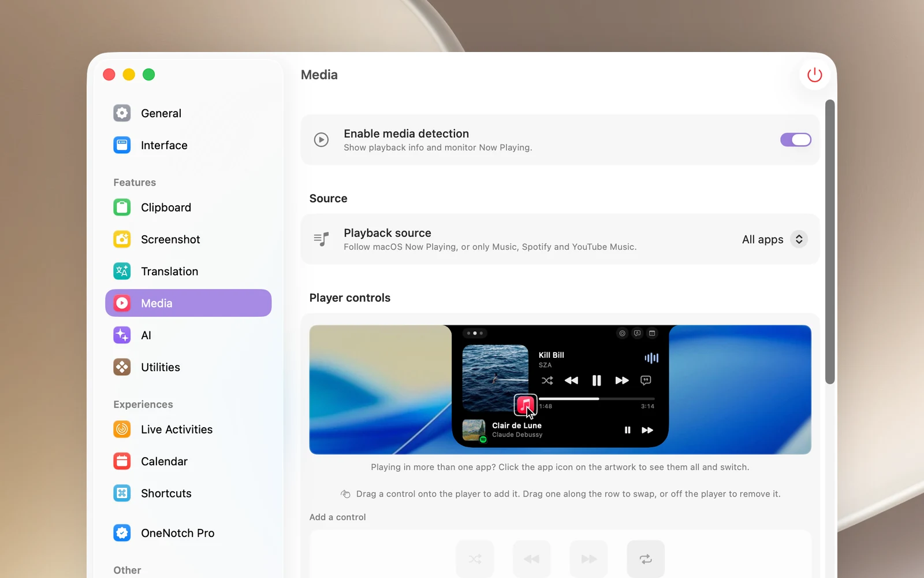Click the rewind control under Add a control

pyautogui.click(x=531, y=559)
